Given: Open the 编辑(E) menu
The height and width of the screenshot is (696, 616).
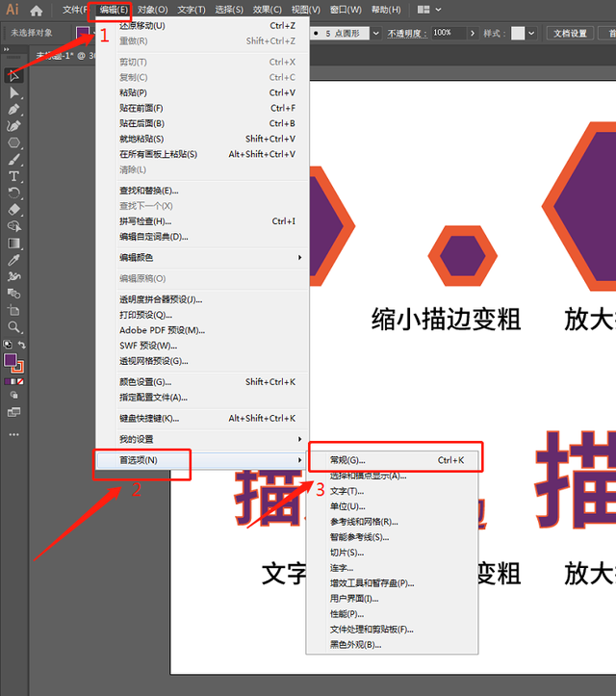Looking at the screenshot, I should click(114, 10).
